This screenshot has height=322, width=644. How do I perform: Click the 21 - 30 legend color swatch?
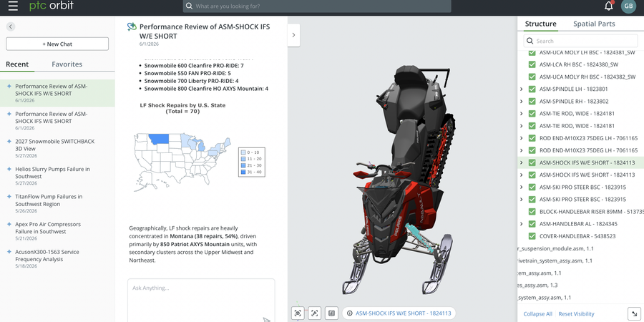[243, 165]
